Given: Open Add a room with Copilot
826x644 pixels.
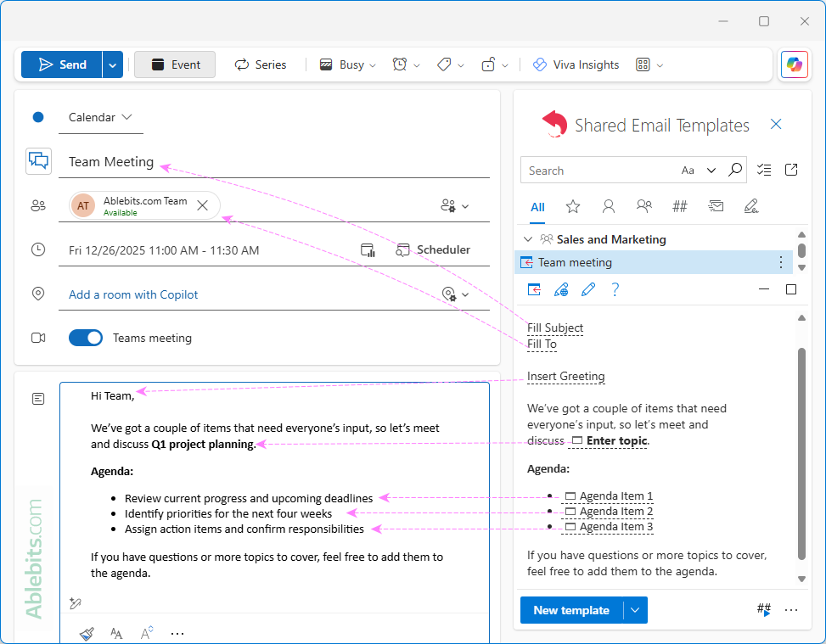Looking at the screenshot, I should point(132,294).
